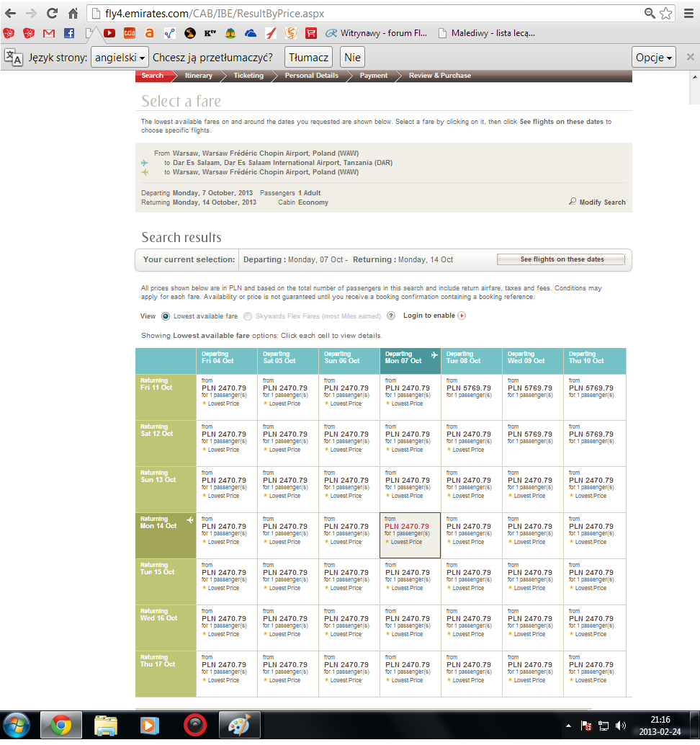Expand hidden system tray icons arrow
Viewport: 700px width, 745px height.
point(568,726)
